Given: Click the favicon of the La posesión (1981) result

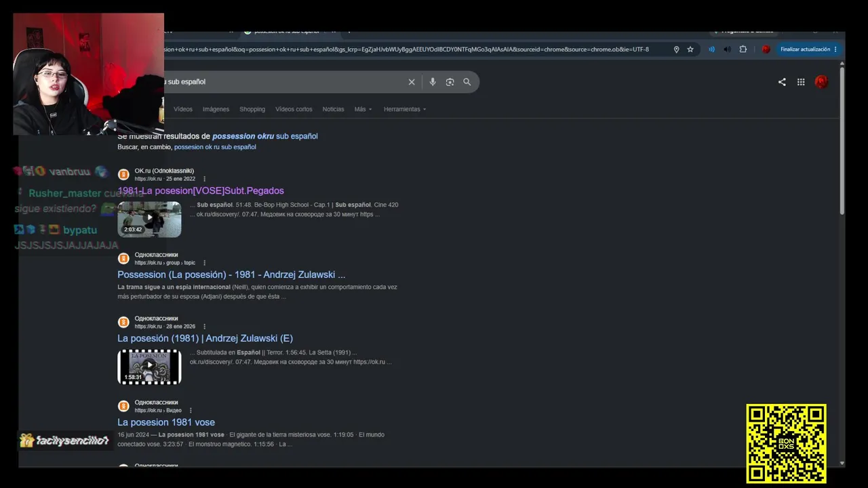Looking at the screenshot, I should (123, 322).
